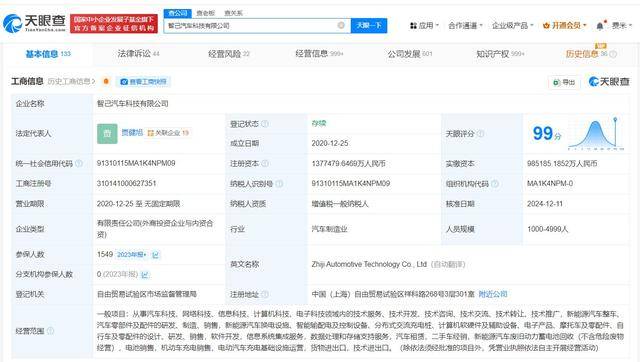This screenshot has width=640, height=362.
Task: Click the 天眼一下 search button
Action: click(369, 25)
